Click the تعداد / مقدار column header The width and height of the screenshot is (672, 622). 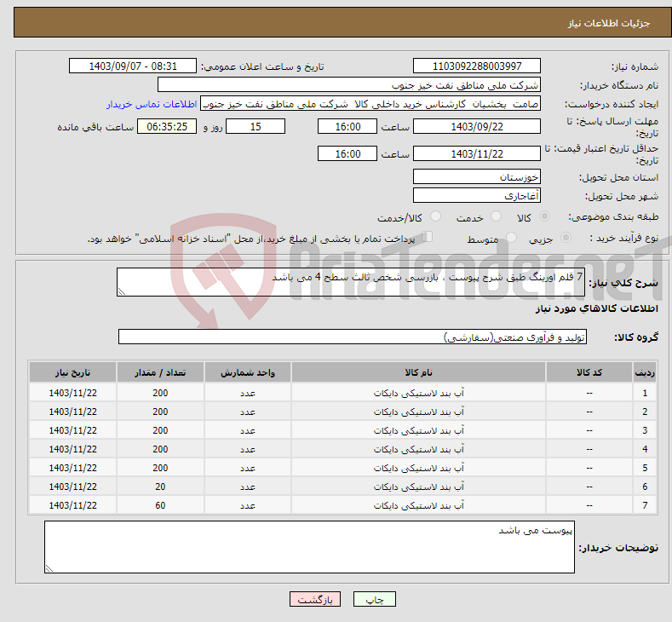pos(160,372)
